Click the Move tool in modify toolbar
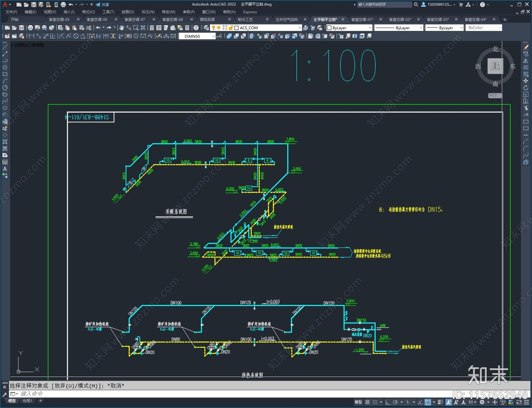This screenshot has height=408, width=532. [526, 81]
